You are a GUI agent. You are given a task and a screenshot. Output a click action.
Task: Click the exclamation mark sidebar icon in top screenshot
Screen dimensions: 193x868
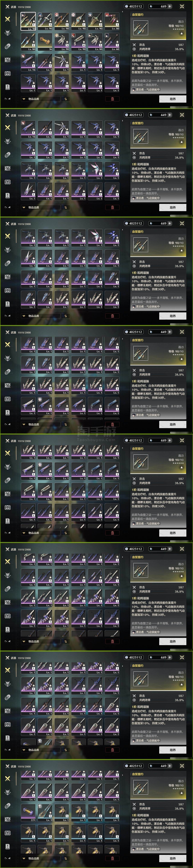[7, 87]
